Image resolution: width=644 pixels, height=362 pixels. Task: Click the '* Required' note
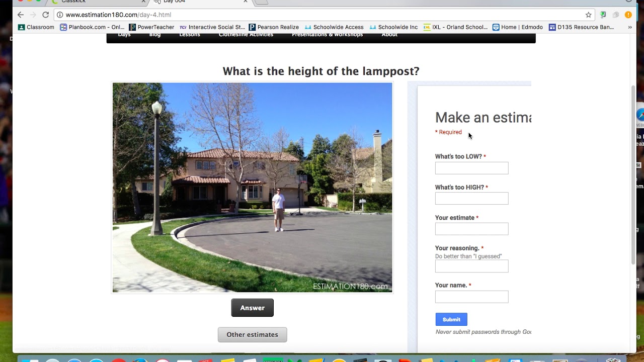point(448,132)
